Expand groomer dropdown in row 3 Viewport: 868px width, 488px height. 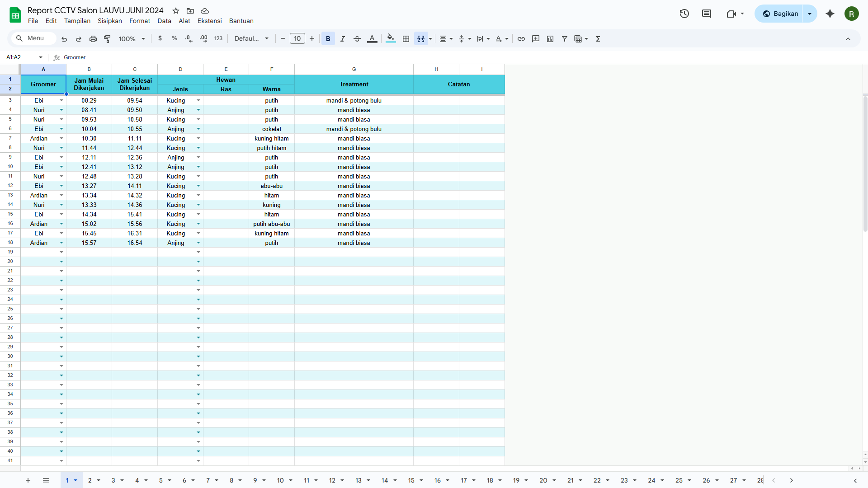(61, 100)
